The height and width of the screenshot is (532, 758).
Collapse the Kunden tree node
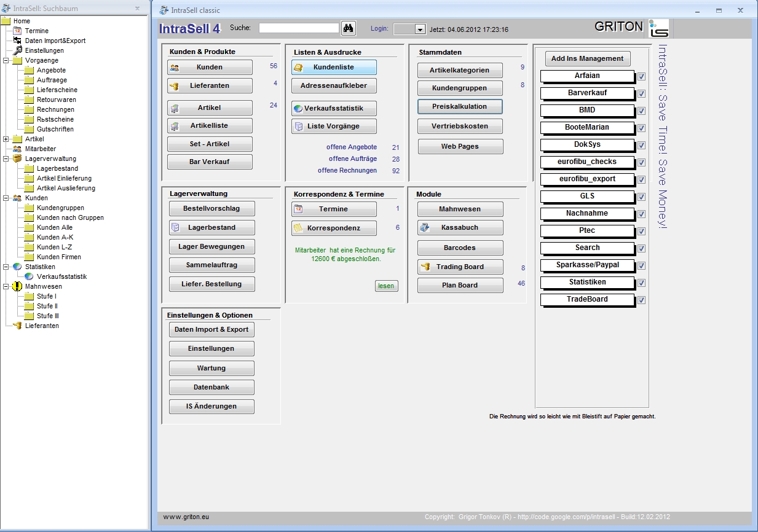click(x=6, y=198)
